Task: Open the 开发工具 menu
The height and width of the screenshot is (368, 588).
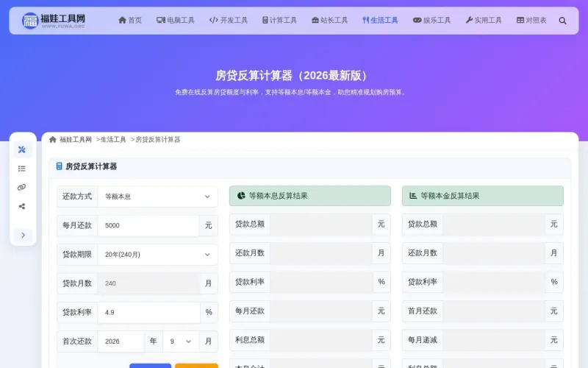Action: pos(229,21)
